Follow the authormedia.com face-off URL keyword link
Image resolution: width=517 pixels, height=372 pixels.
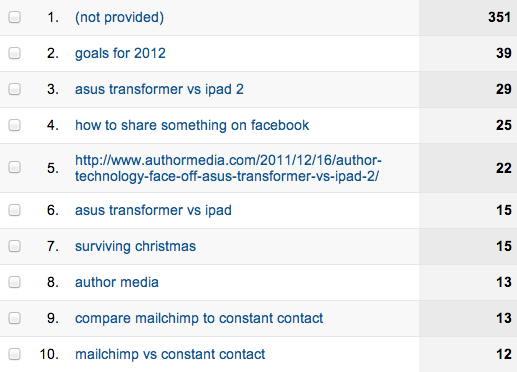[x=228, y=168]
